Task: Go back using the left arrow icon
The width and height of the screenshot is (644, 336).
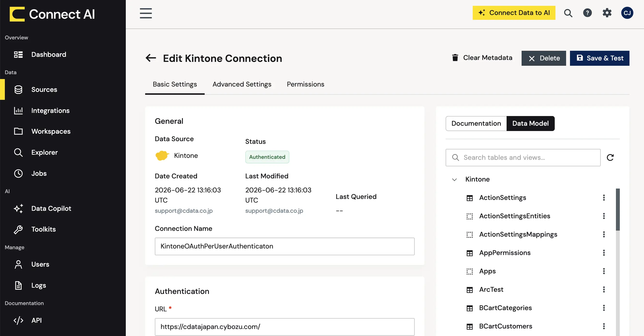Action: pos(151,58)
